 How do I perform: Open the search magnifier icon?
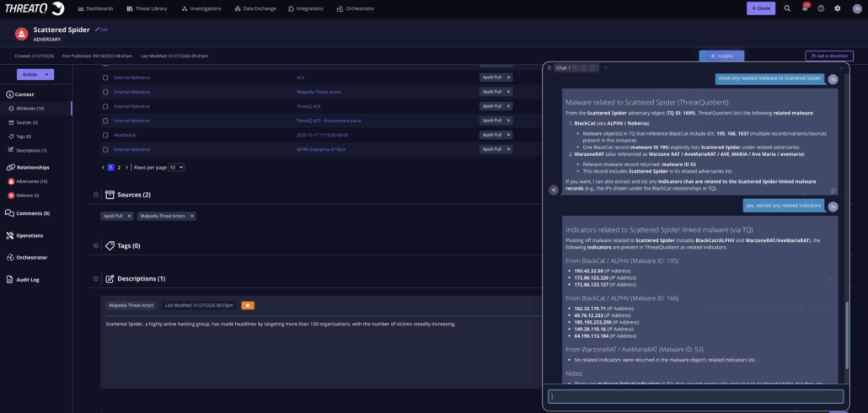[787, 8]
